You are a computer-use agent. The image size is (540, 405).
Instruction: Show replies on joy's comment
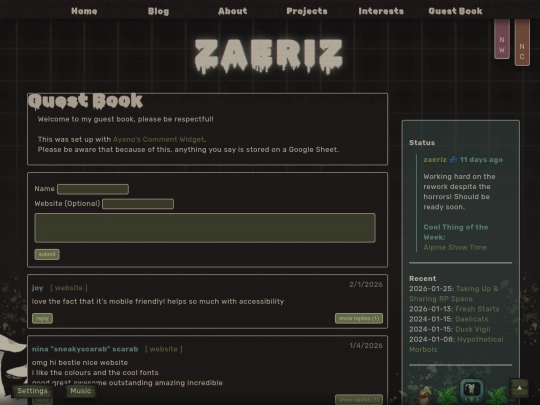click(x=359, y=319)
